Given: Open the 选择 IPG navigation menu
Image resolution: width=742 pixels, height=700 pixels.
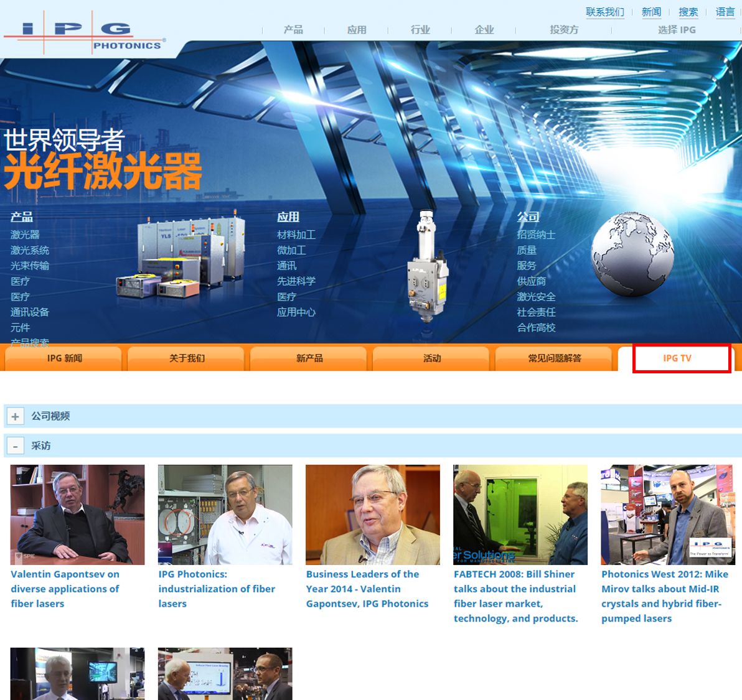Looking at the screenshot, I should click(677, 30).
